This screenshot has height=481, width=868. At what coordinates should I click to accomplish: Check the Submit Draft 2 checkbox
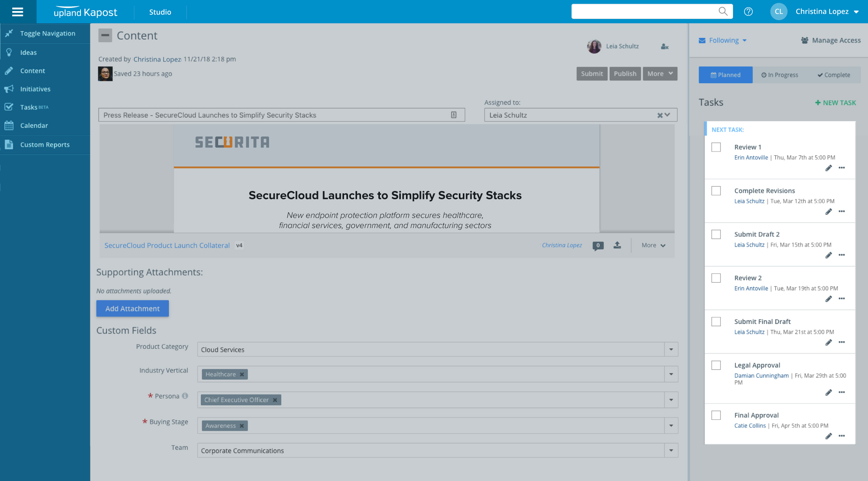click(716, 234)
